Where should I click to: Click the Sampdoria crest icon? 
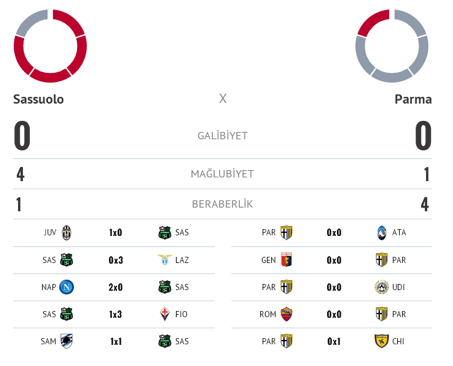(x=67, y=341)
